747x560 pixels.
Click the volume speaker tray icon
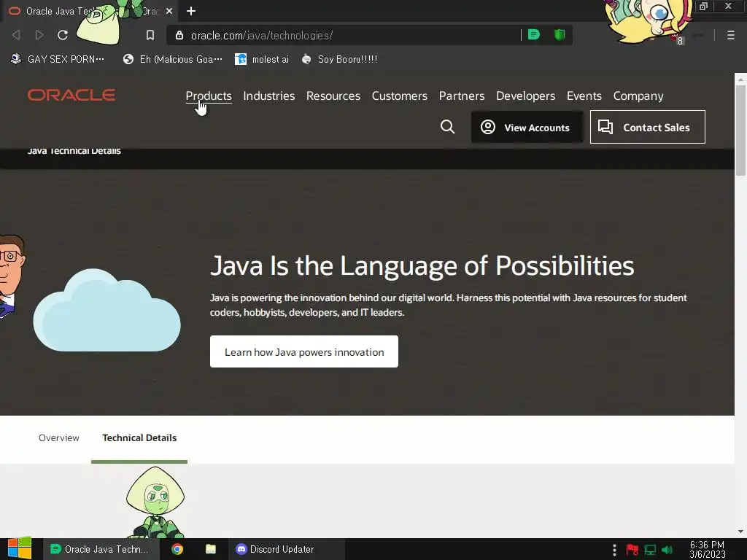(667, 550)
